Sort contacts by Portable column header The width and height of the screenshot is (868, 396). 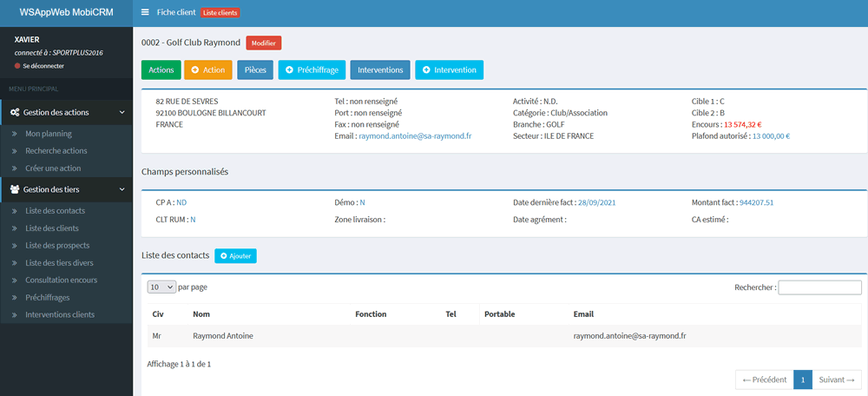[x=523, y=314]
